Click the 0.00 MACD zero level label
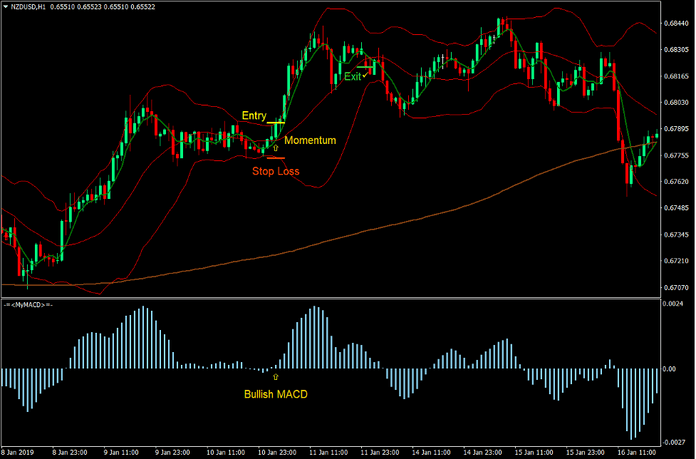This screenshot has width=696, height=459. [x=669, y=369]
